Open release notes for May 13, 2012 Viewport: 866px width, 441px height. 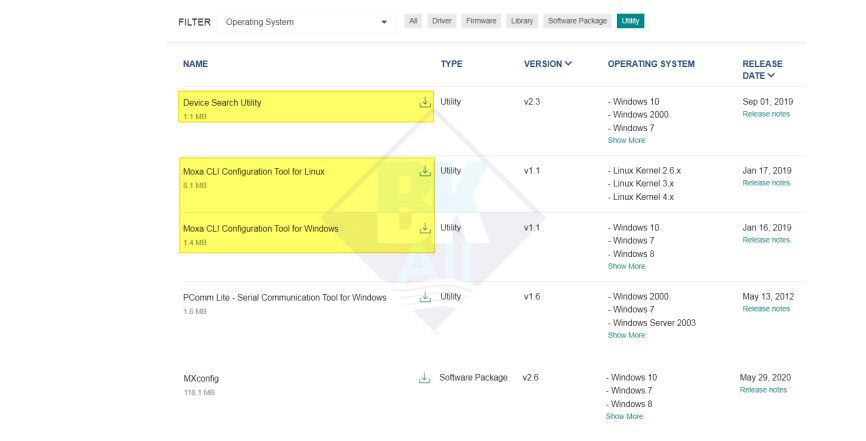point(766,309)
